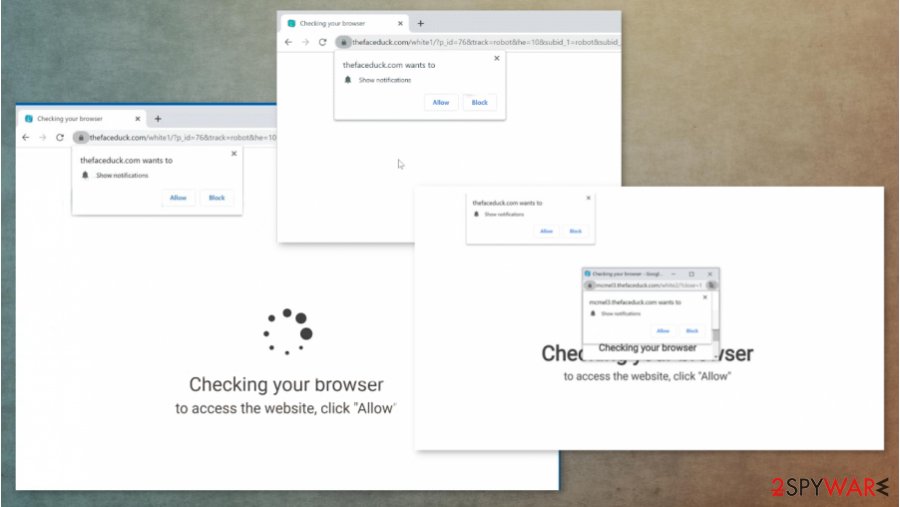Click Block in the top window's prompt

480,102
